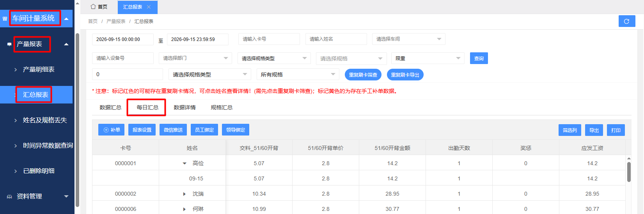Image resolution: width=644 pixels, height=214 pixels.
Task: Switch to the 首页 tab
Action: pyautogui.click(x=99, y=7)
